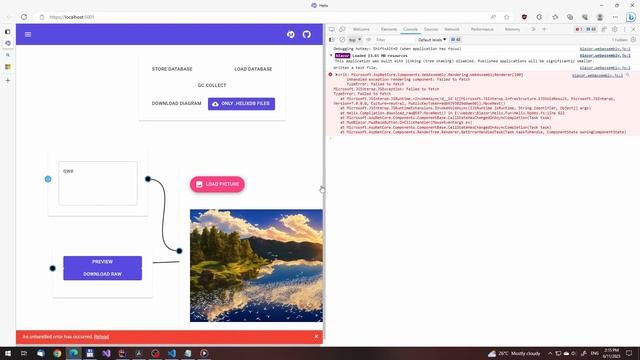Screen dimensions: 640x360
Task: Click the landscape image preview
Action: pos(256,265)
